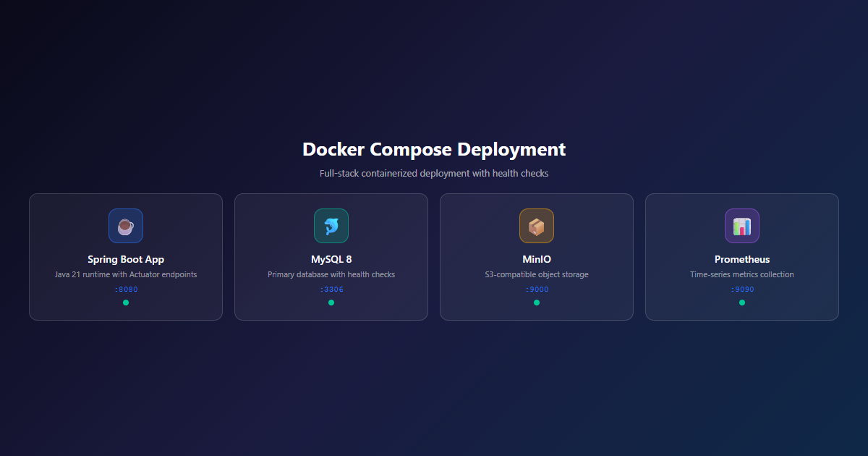Click 'Time-series metrics collection' description
The image size is (868, 456).
pyautogui.click(x=742, y=274)
